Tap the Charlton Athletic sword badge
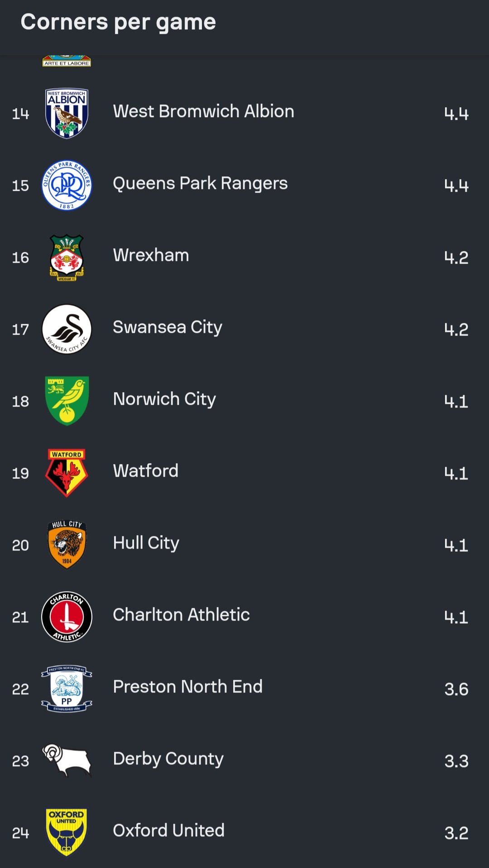The height and width of the screenshot is (868, 489). tap(67, 617)
